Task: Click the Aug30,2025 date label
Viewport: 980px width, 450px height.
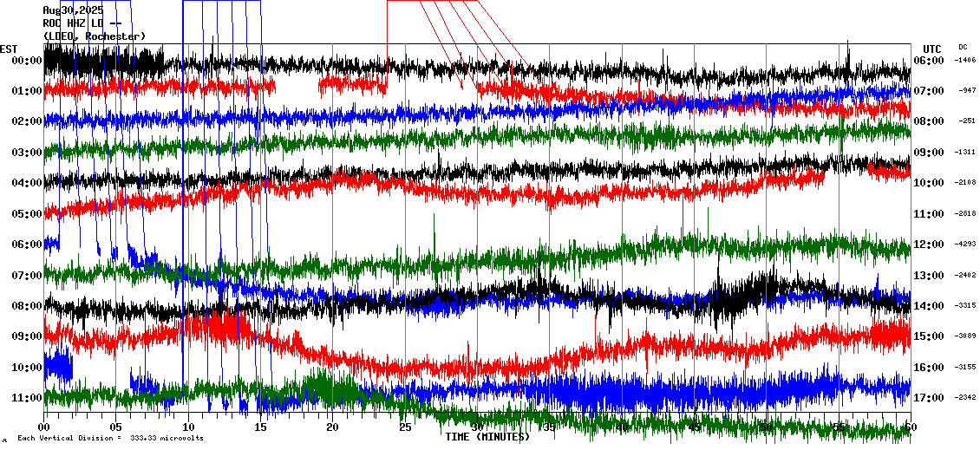Action: (x=73, y=10)
